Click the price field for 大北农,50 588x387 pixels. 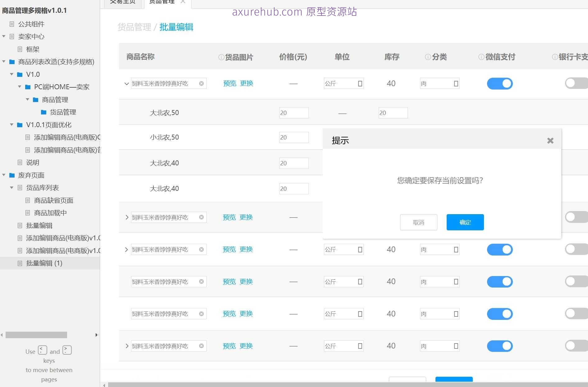[294, 113]
